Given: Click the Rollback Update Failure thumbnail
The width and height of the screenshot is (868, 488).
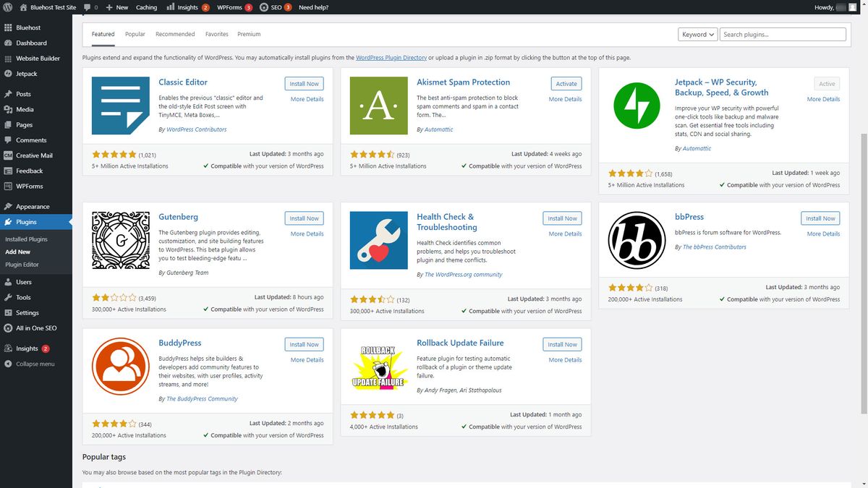Looking at the screenshot, I should [x=378, y=367].
